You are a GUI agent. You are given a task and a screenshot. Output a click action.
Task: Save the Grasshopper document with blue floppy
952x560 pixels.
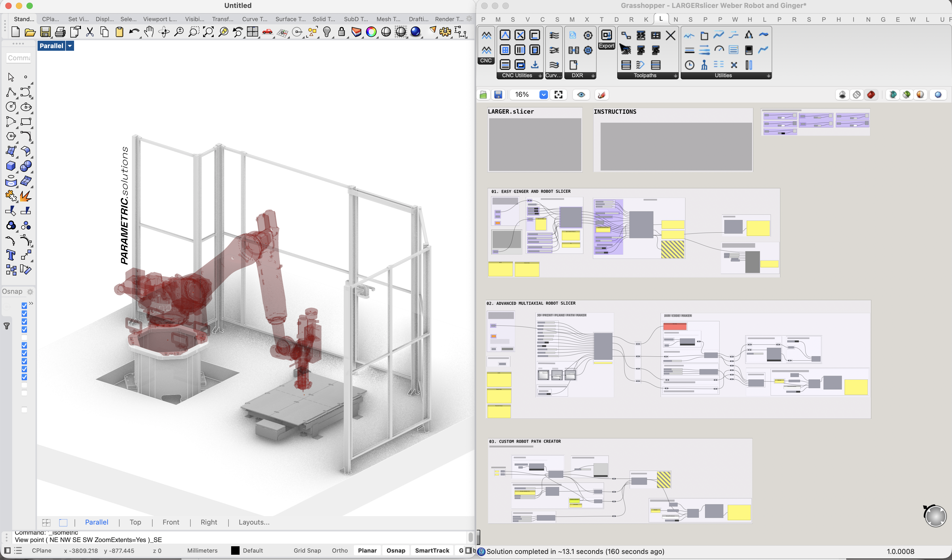coord(498,95)
